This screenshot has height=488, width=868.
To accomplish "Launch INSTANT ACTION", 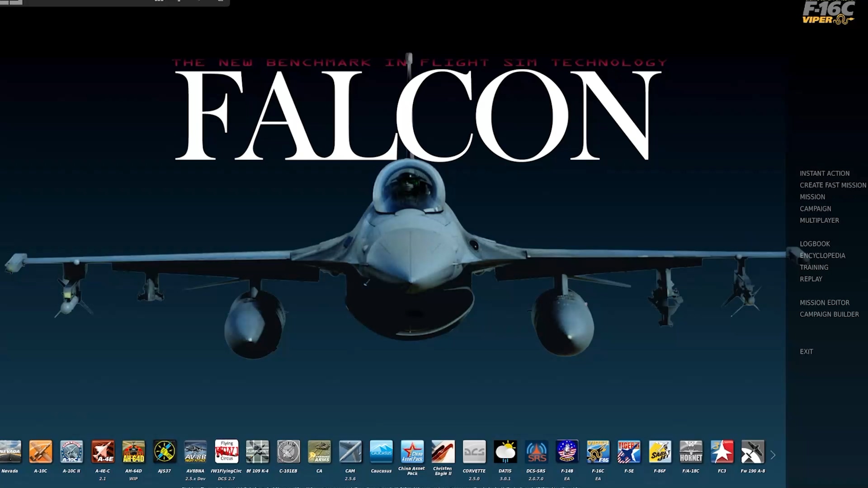I will pos(825,173).
